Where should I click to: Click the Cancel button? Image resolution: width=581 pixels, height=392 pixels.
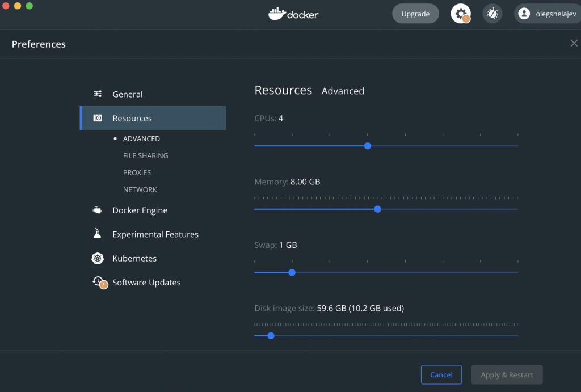click(x=441, y=374)
